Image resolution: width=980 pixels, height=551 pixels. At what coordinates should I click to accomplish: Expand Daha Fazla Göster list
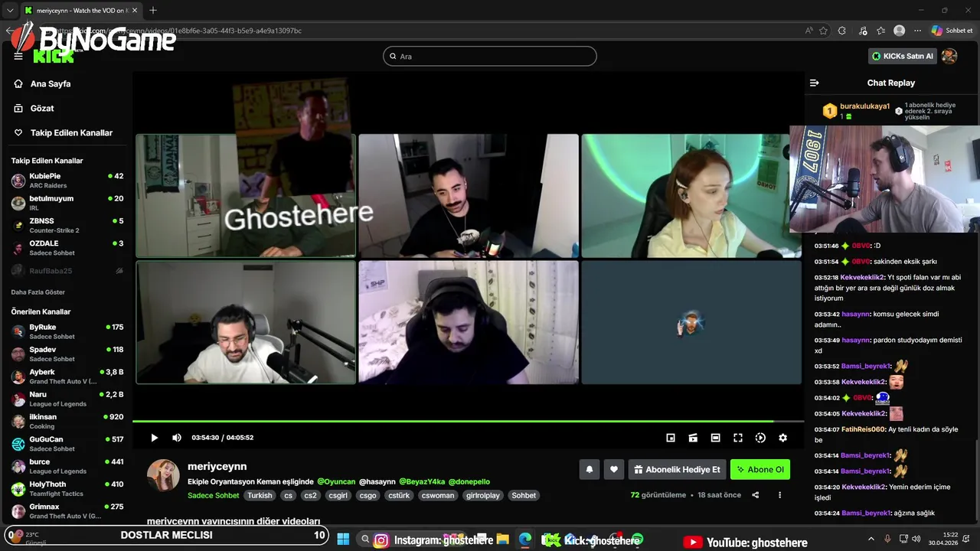38,292
